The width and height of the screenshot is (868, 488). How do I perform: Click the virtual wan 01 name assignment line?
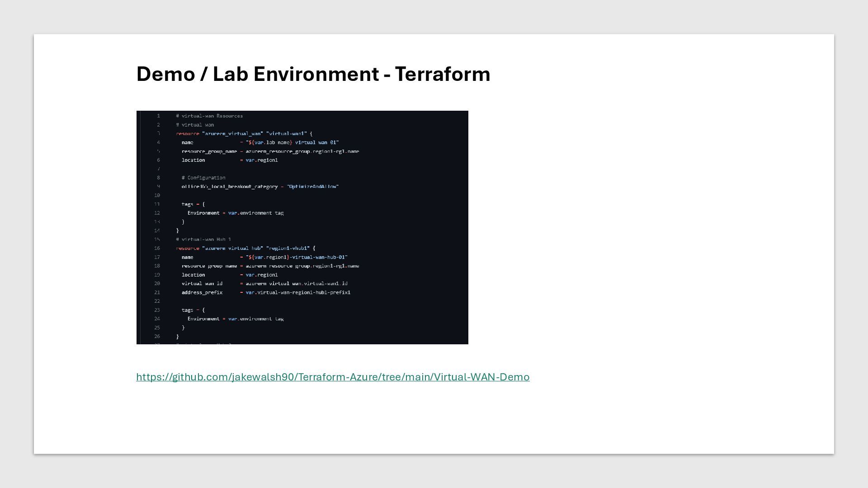pyautogui.click(x=260, y=142)
